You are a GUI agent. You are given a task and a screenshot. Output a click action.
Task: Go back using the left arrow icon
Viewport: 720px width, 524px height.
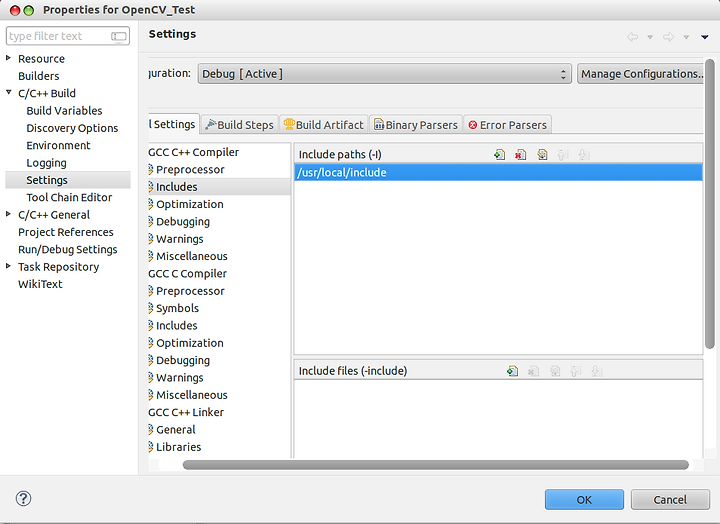click(632, 37)
